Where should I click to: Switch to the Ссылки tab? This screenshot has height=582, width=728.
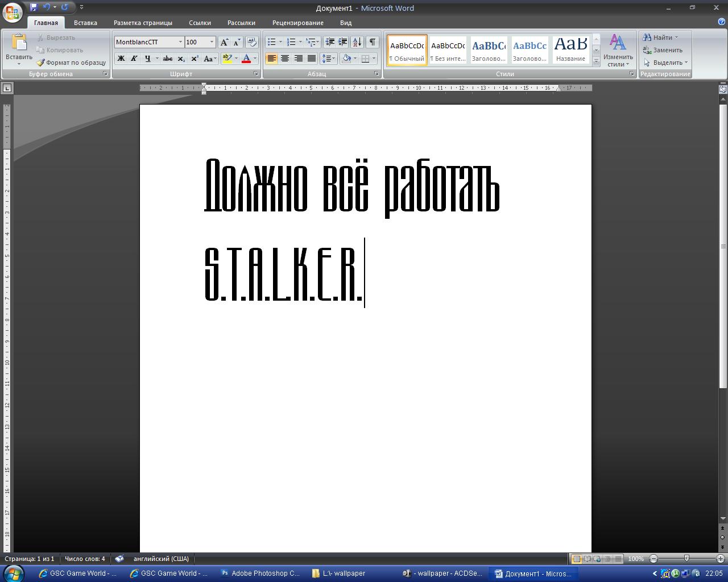pyautogui.click(x=200, y=23)
